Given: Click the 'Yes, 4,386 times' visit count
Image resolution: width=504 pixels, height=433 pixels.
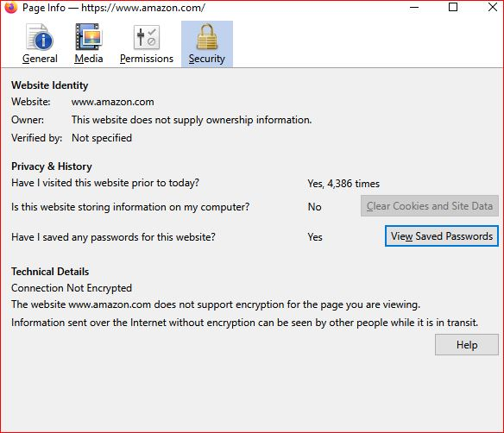Looking at the screenshot, I should pyautogui.click(x=343, y=184).
